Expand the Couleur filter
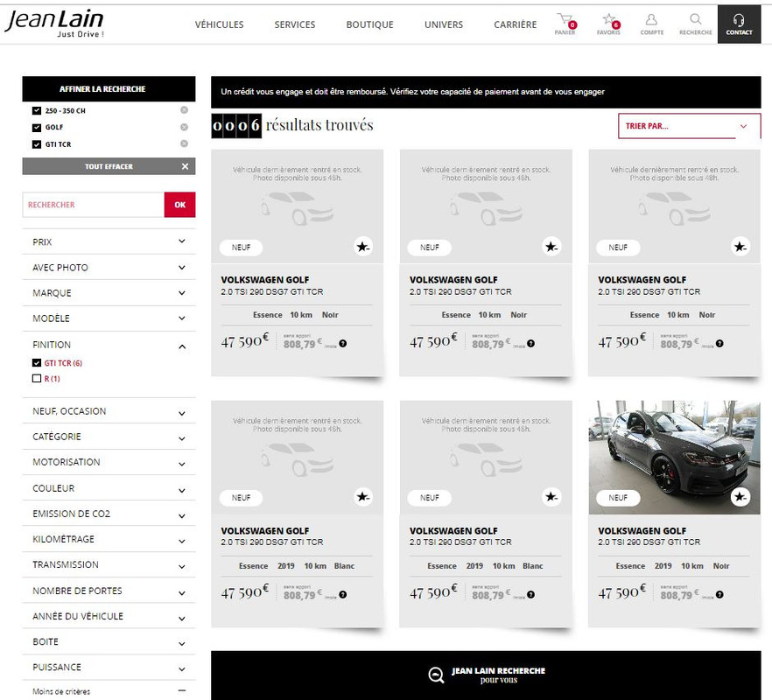 click(109, 488)
